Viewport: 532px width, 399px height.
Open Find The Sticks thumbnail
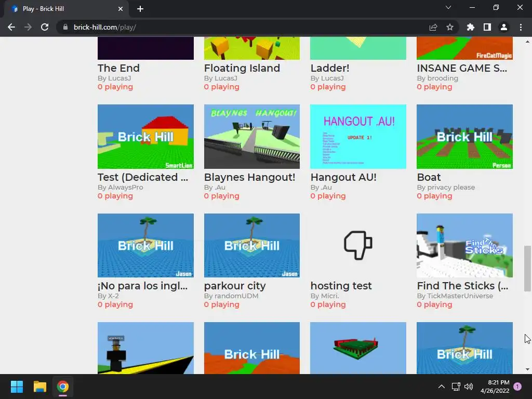pyautogui.click(x=464, y=245)
